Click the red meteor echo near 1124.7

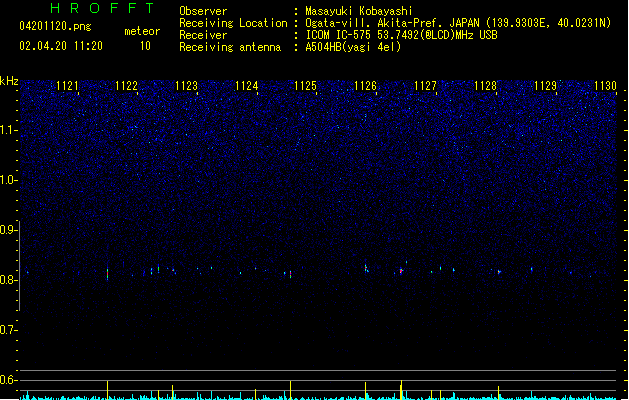[x=290, y=274]
